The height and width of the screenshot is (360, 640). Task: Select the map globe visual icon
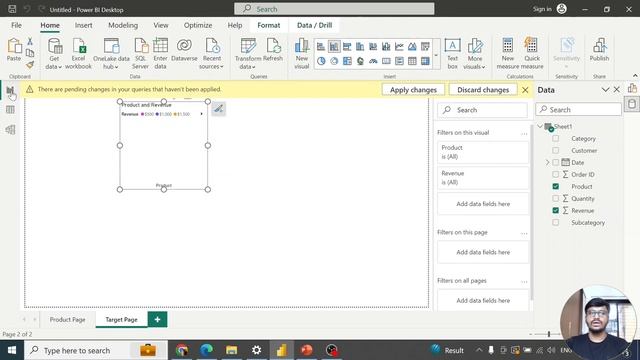coord(360,61)
